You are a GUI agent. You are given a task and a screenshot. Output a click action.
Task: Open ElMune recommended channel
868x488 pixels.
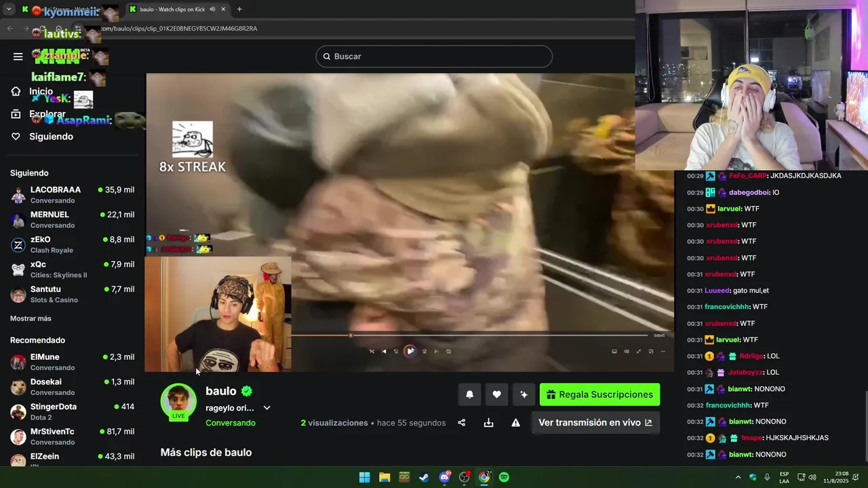tap(73, 362)
